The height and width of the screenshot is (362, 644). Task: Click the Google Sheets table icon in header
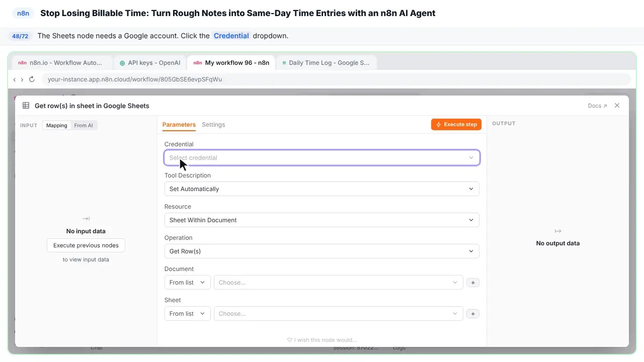click(x=26, y=106)
